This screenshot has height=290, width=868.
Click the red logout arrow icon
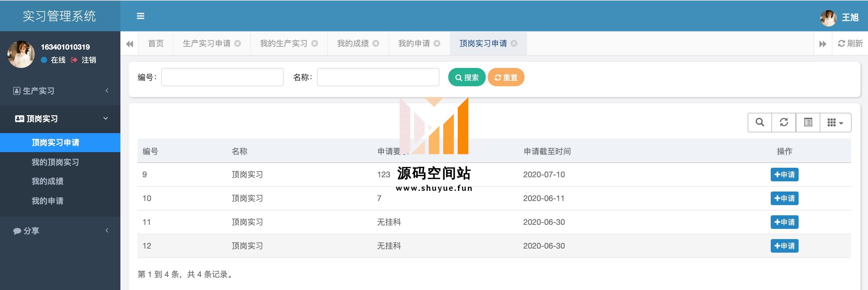(74, 60)
